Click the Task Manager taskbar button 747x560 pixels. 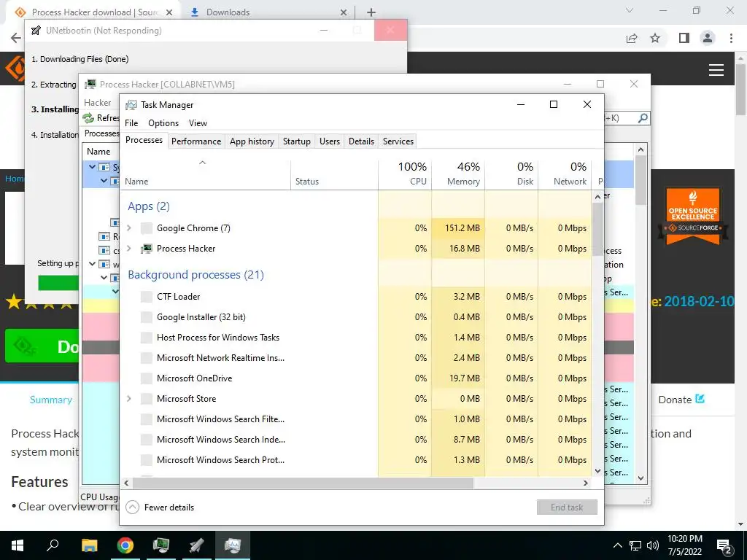click(233, 545)
